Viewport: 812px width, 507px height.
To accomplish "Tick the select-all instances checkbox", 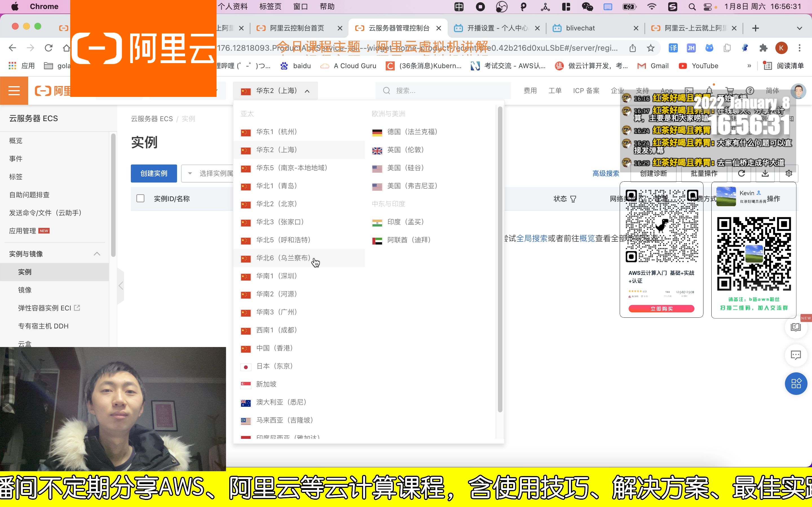I will [x=140, y=199].
